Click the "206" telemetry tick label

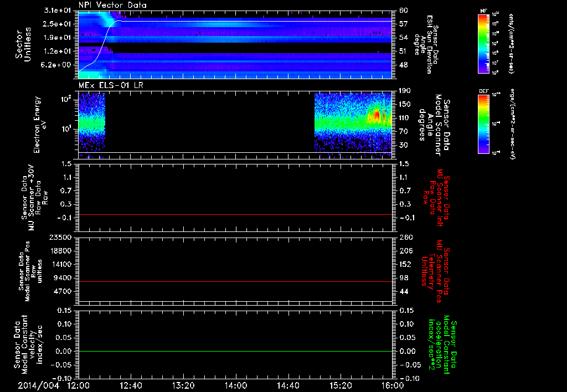[x=405, y=251]
